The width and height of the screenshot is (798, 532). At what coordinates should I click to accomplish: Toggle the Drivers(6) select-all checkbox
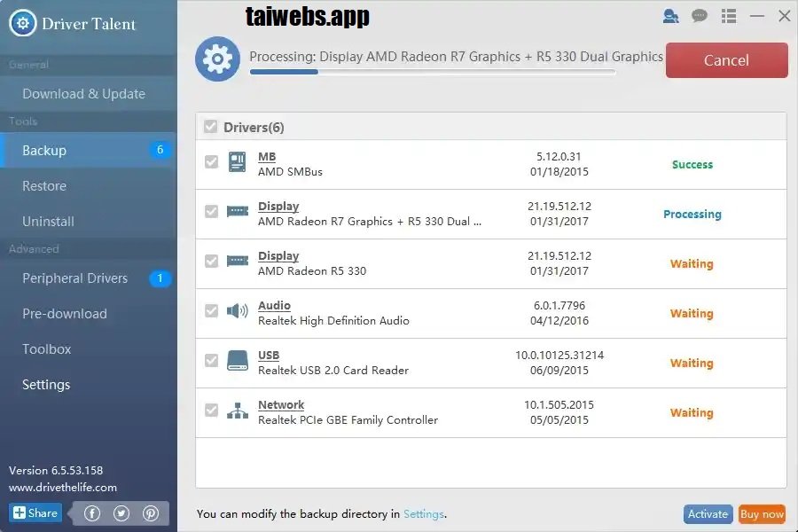(x=210, y=127)
